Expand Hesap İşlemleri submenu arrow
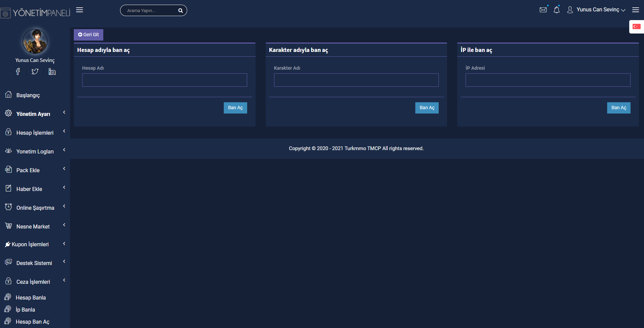Screen dimensions: 644x328 64,131
